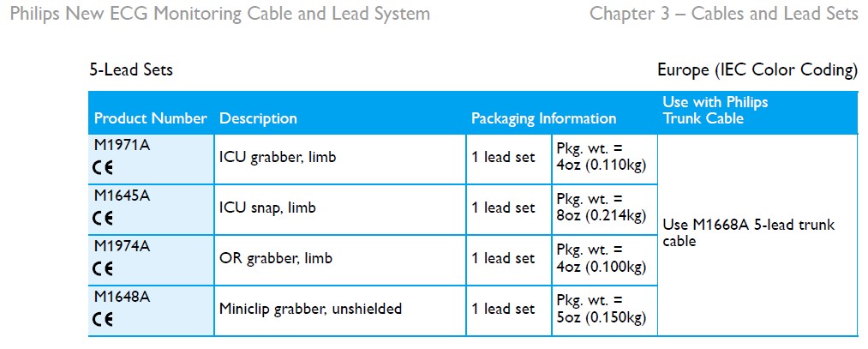Select product number M1974A
Image resolution: width=868 pixels, height=349 pixels.
click(122, 246)
